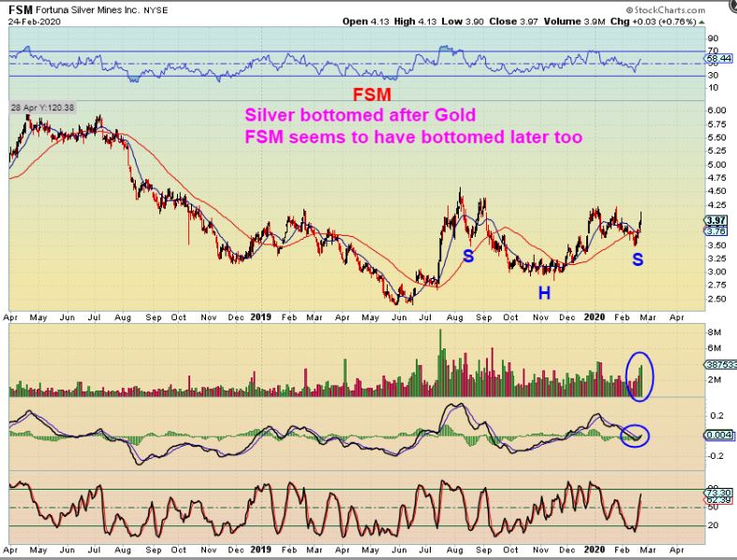Open the StockCharts.com copyright link

[665, 10]
